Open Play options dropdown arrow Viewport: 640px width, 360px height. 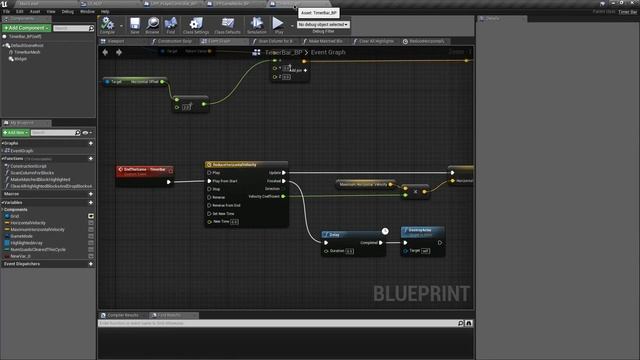pyautogui.click(x=292, y=26)
